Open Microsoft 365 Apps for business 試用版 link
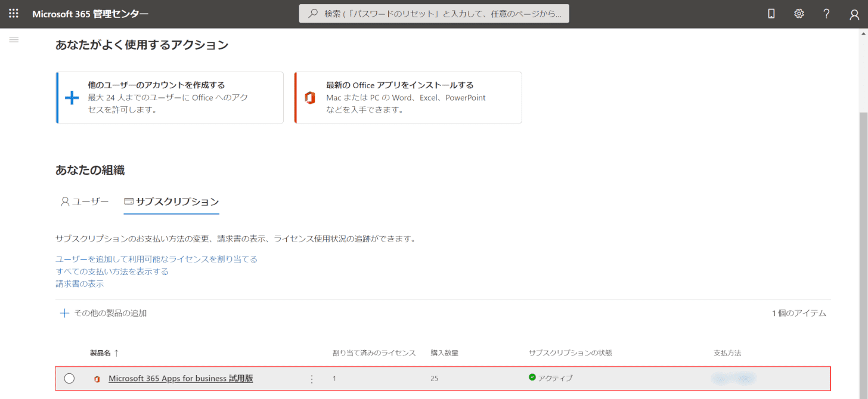The image size is (868, 399). click(181, 378)
